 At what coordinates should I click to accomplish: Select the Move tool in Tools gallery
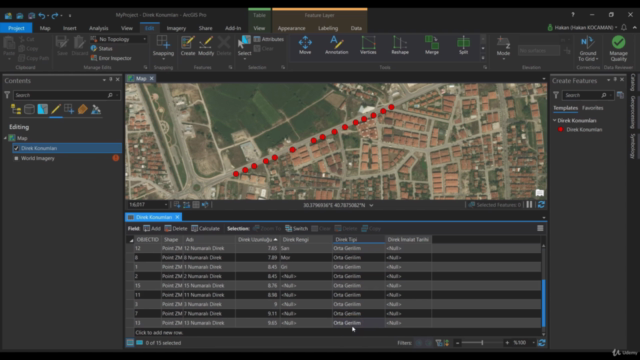pos(305,45)
